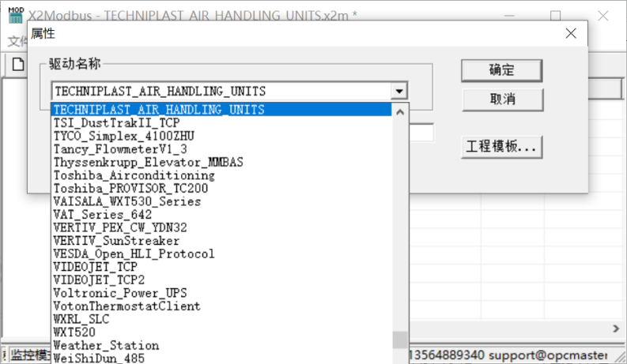Select WXT520 driver

pyautogui.click(x=222, y=332)
